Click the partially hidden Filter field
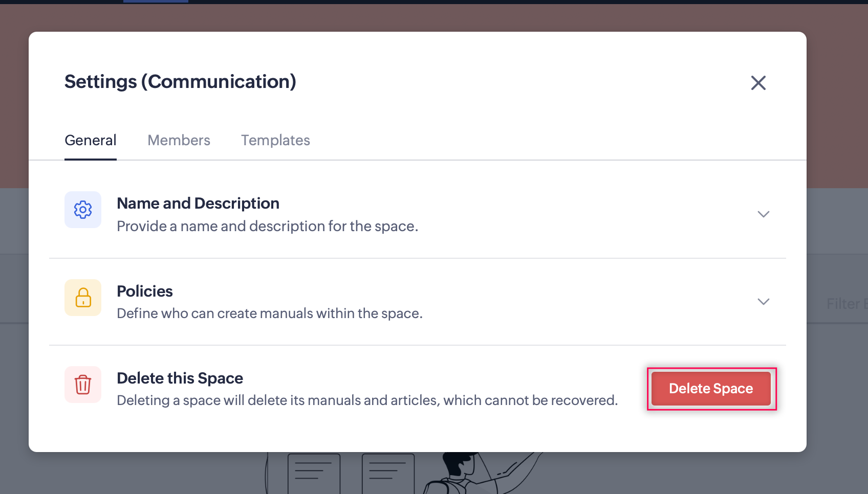This screenshot has height=494, width=868. (847, 304)
